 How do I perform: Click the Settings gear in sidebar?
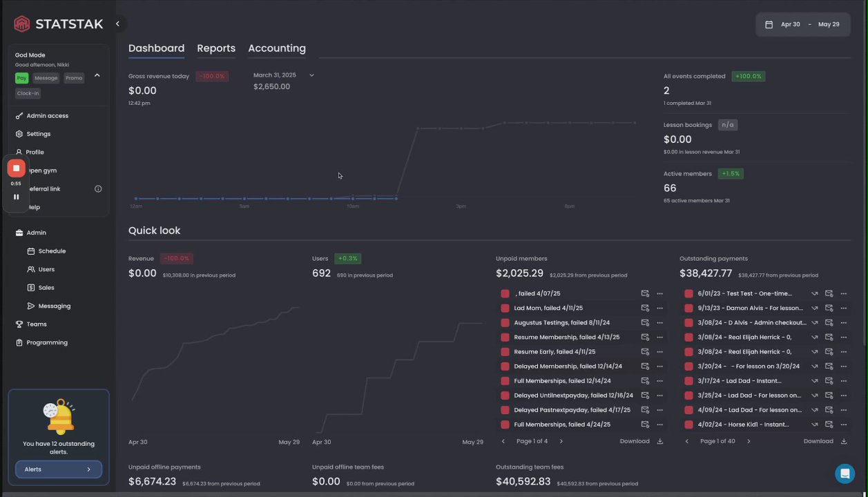[19, 134]
